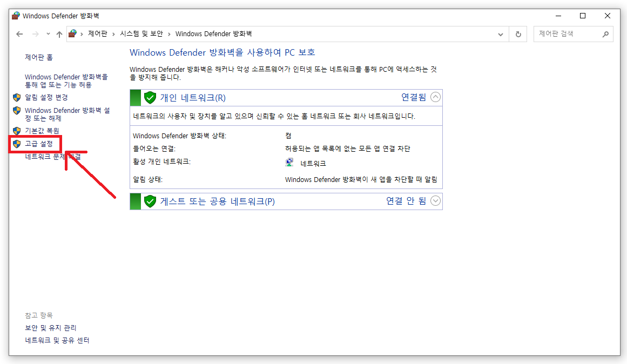Open 보안 및 유지 관리 link
This screenshot has height=364, width=627.
[x=50, y=328]
